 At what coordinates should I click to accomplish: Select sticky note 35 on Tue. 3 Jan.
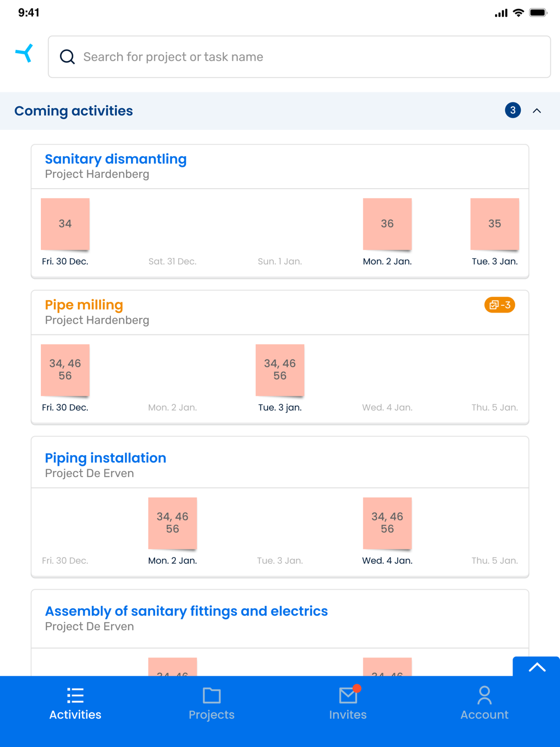pyautogui.click(x=494, y=224)
